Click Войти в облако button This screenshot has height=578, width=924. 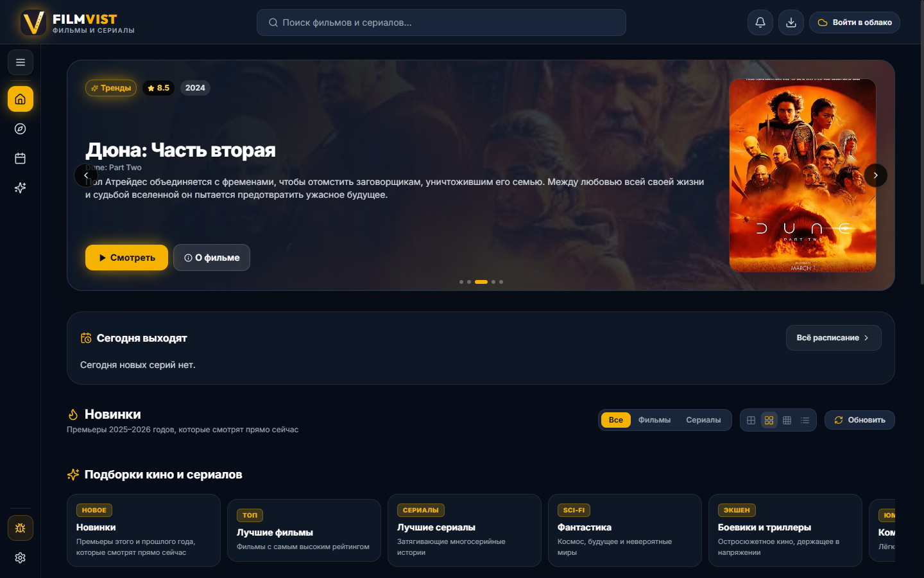(855, 22)
